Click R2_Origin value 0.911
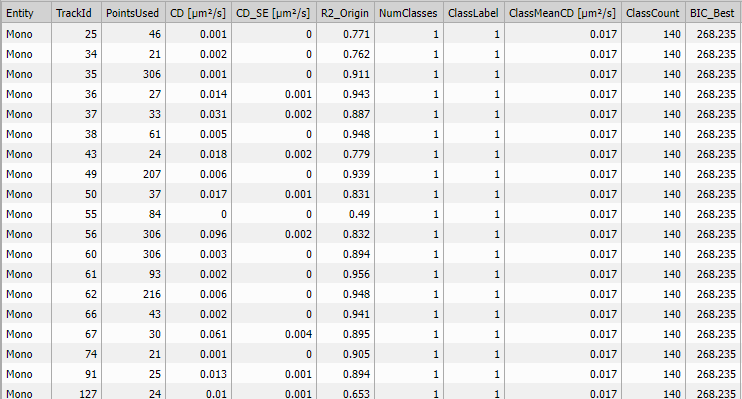The width and height of the screenshot is (742, 399). click(x=356, y=74)
